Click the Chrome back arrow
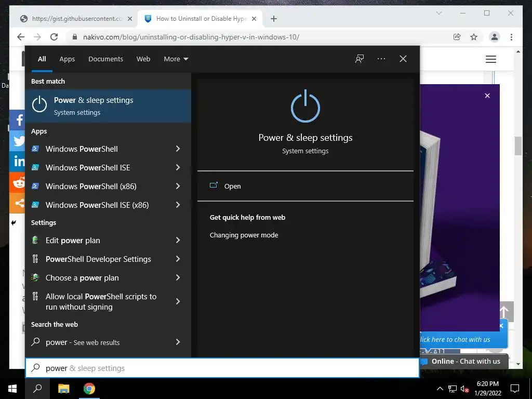This screenshot has height=399, width=532. 21,37
